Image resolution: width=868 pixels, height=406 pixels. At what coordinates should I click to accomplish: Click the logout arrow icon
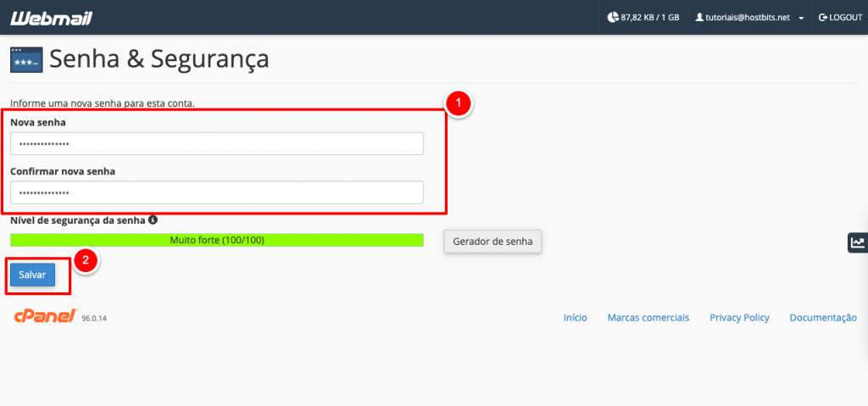pyautogui.click(x=822, y=18)
